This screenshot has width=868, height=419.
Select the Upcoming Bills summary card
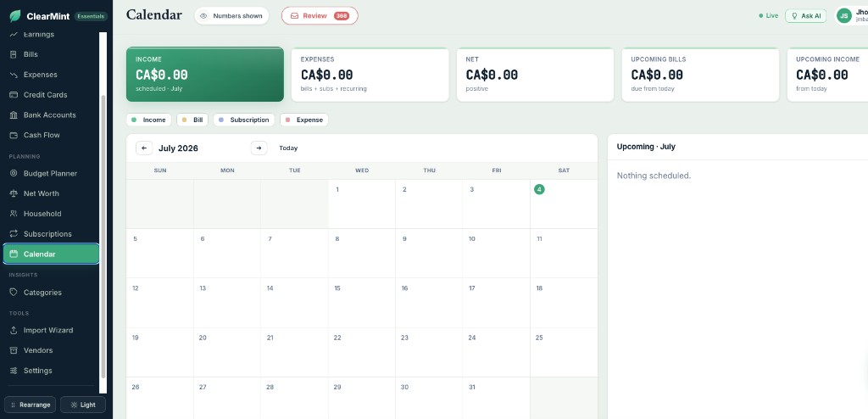700,75
